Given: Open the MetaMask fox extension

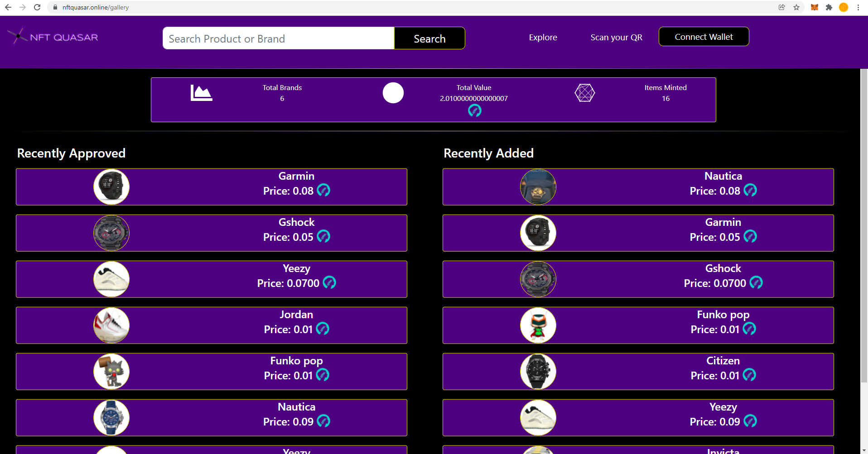Looking at the screenshot, I should [x=815, y=7].
